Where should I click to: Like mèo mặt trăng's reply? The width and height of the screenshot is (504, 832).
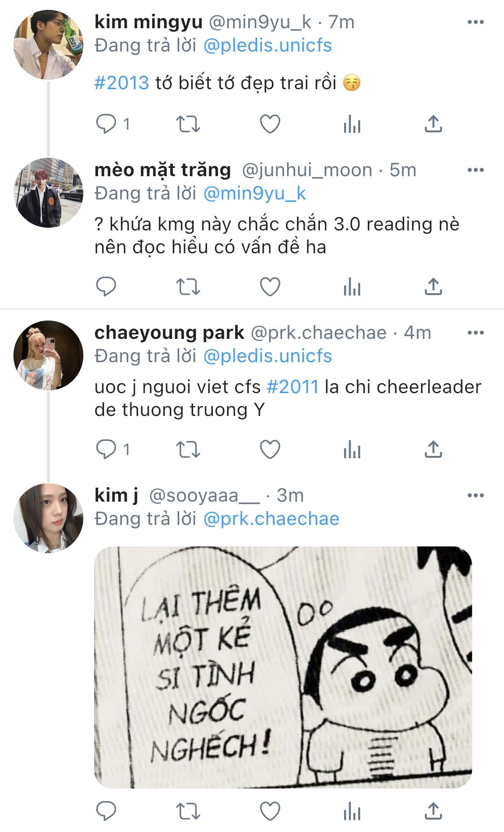point(270,287)
